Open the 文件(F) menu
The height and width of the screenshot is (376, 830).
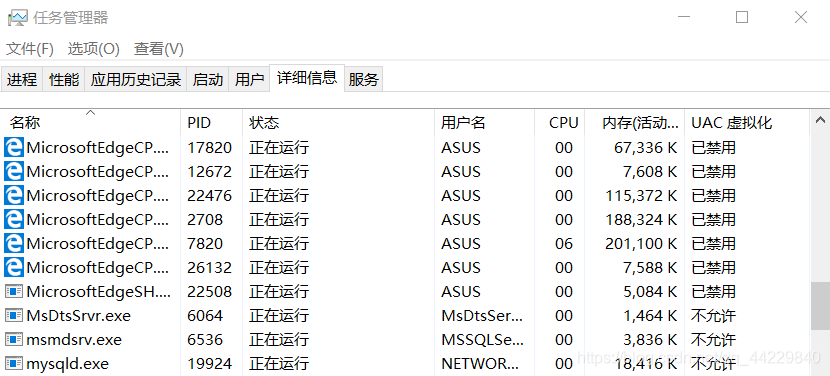click(x=30, y=49)
